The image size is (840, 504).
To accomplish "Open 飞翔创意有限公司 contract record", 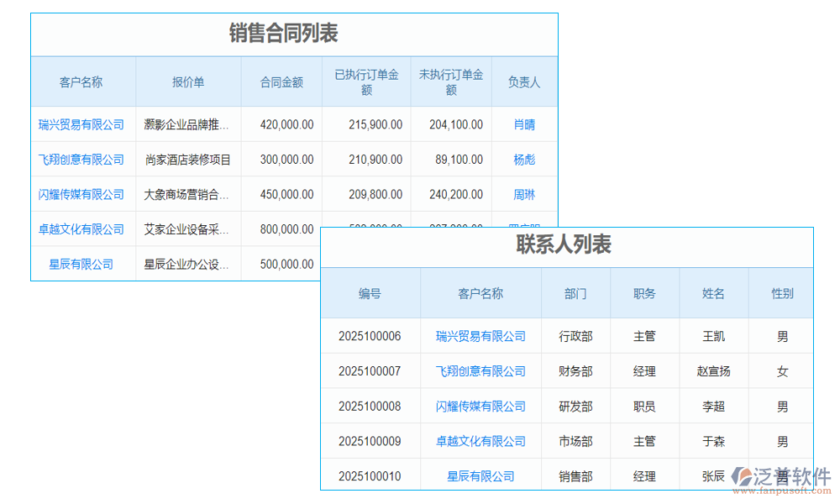I will [x=81, y=159].
